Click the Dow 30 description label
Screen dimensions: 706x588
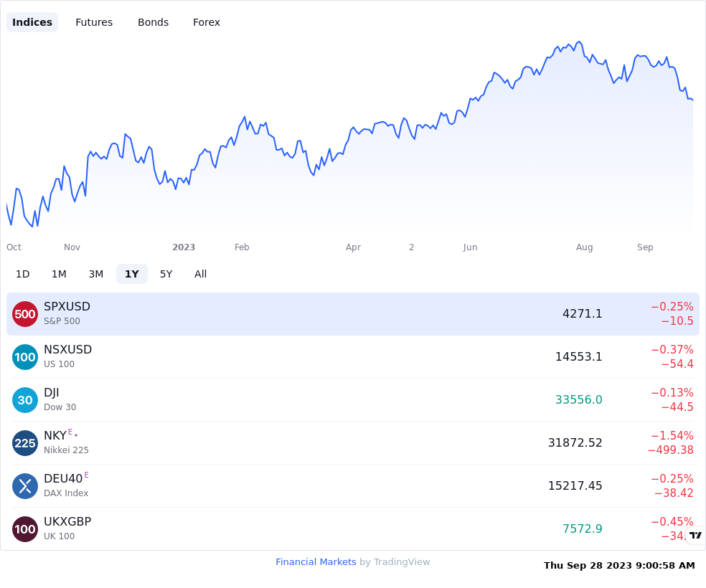pos(60,407)
